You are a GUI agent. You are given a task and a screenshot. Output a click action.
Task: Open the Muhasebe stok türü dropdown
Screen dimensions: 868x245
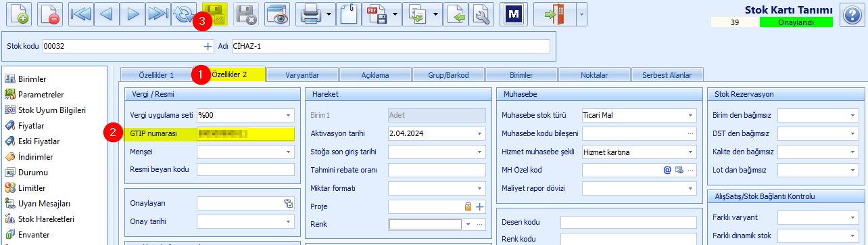coord(691,115)
